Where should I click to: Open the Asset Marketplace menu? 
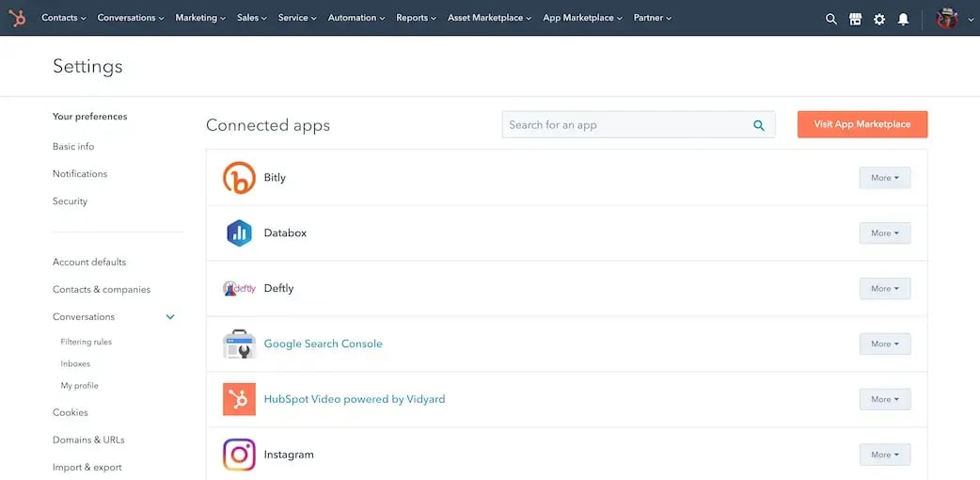click(x=489, y=18)
